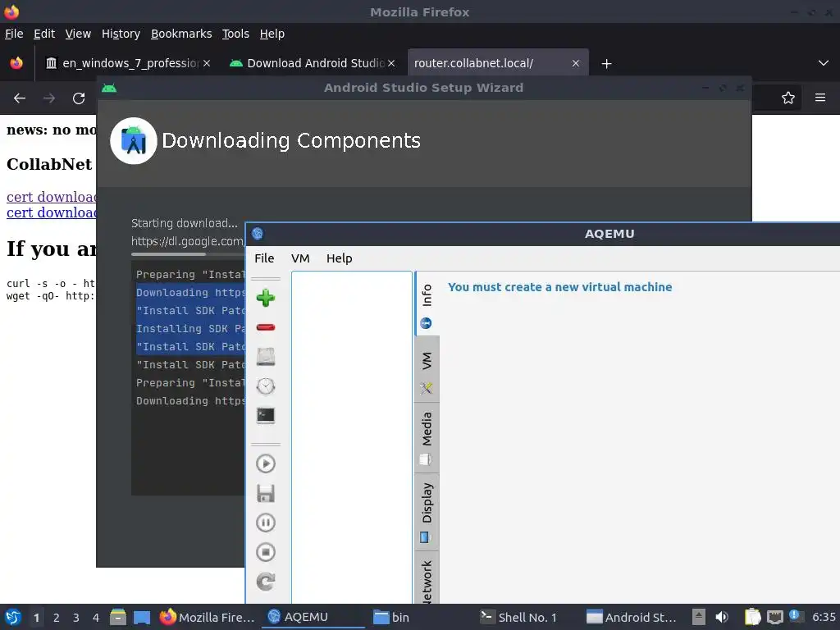Click the clock icon in AQEMU toolbar

266,386
